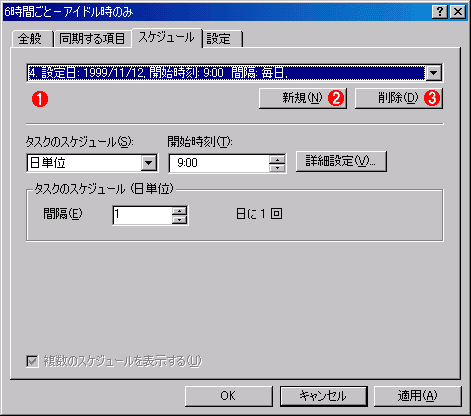
Task: Click into the 開始時刻 9:00 time field
Action: pos(220,163)
